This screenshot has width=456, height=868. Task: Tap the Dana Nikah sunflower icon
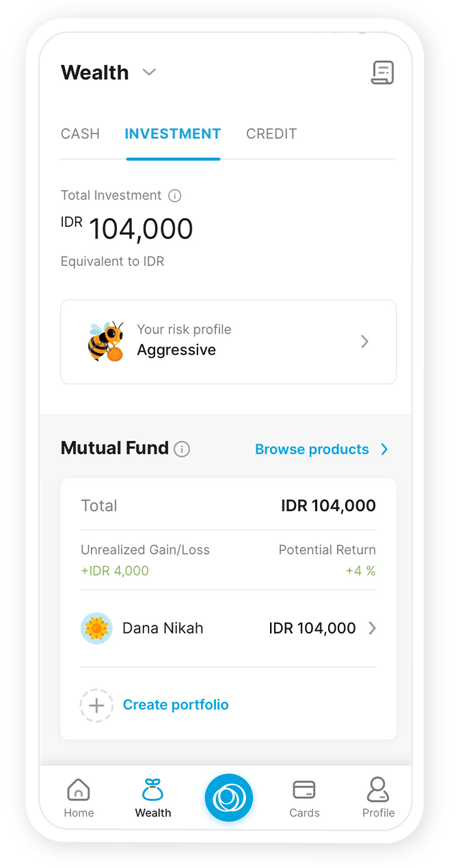tap(96, 628)
